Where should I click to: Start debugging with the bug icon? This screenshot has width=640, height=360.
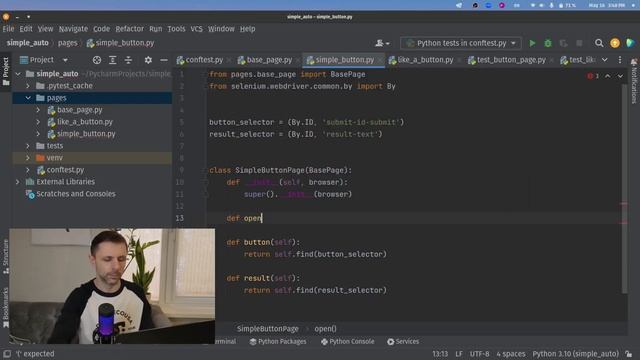pyautogui.click(x=548, y=43)
